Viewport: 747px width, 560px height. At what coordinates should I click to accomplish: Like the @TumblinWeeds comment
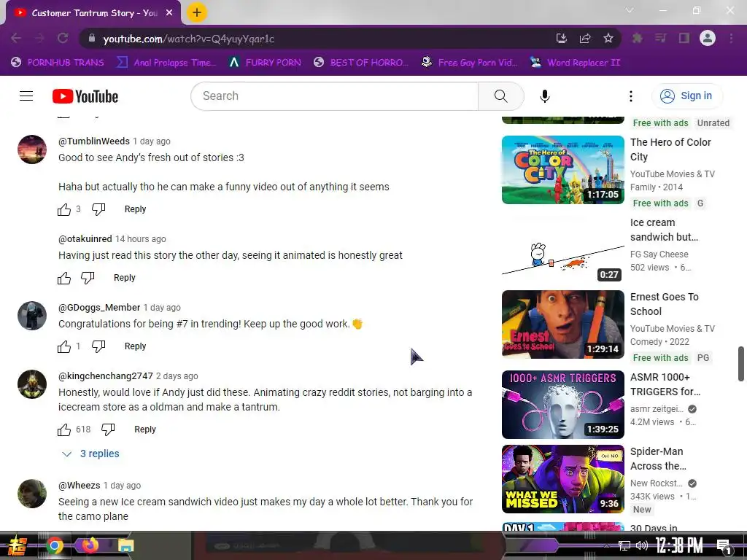[x=64, y=209]
